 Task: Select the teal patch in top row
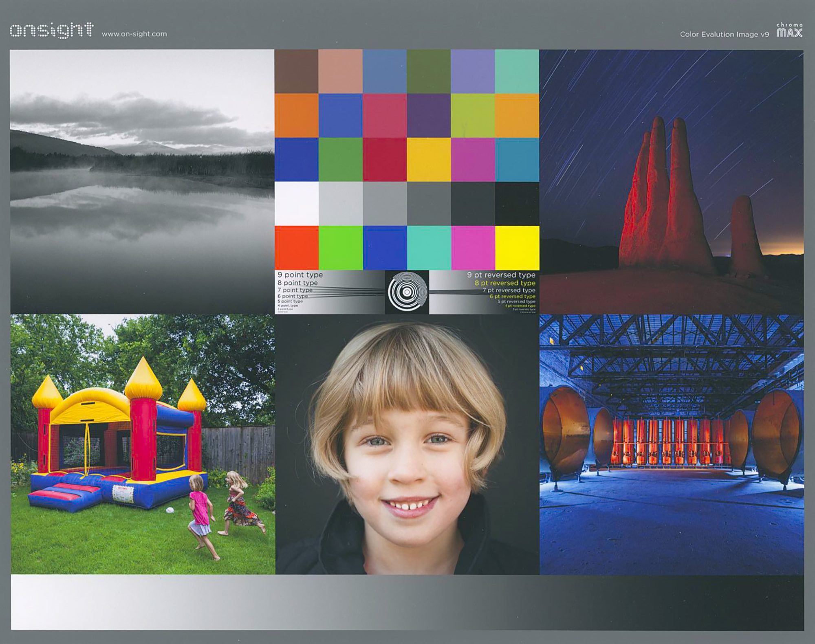click(517, 71)
